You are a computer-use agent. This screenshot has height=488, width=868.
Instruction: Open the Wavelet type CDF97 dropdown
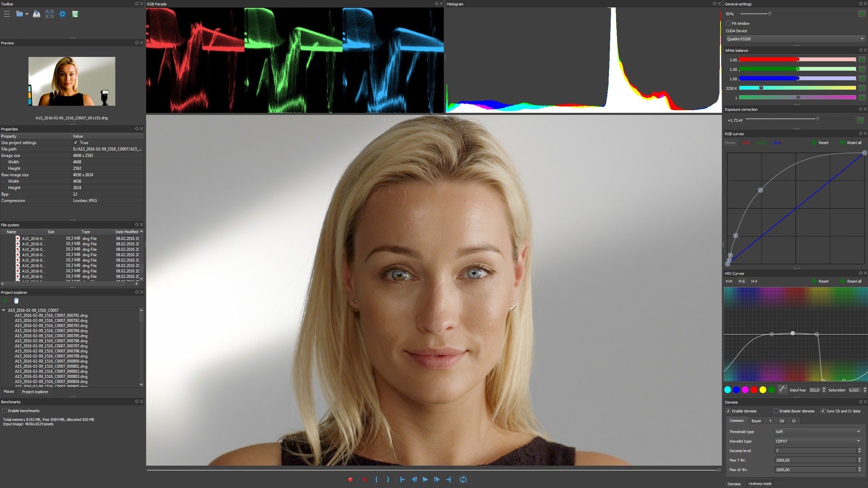[817, 441]
